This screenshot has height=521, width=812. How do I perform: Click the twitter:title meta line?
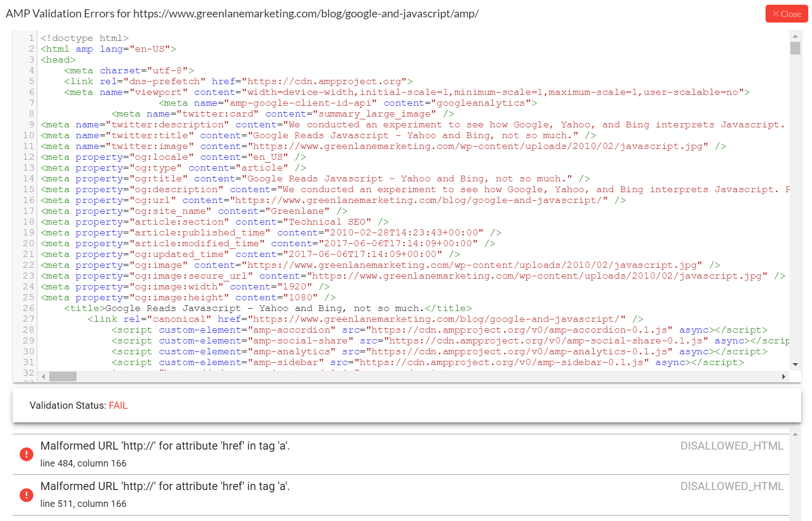319,135
